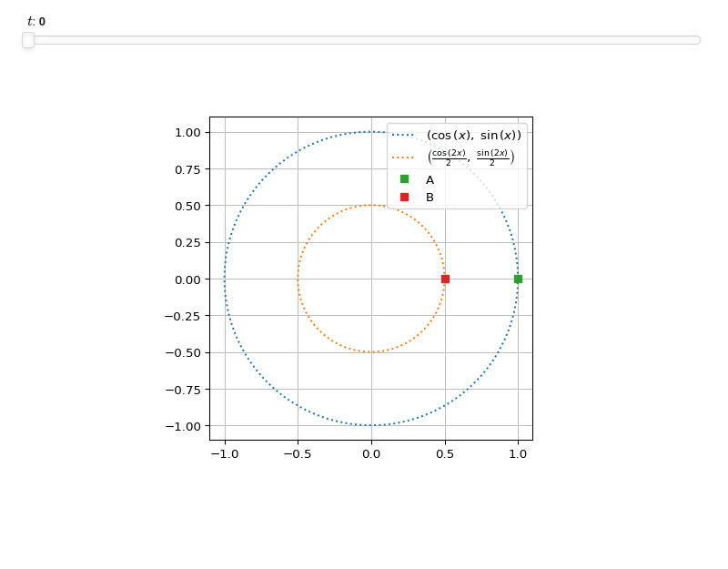Click the y-axis tick label 0.25
The height and width of the screenshot is (569, 728).
187,243
